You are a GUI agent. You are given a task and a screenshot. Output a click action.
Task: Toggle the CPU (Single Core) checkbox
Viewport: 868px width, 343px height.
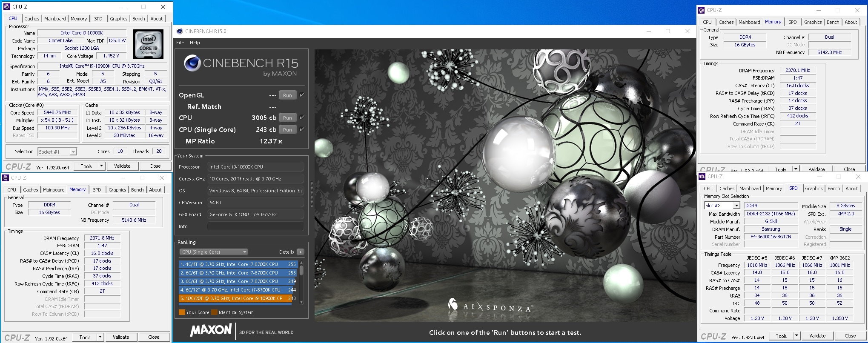pyautogui.click(x=302, y=129)
